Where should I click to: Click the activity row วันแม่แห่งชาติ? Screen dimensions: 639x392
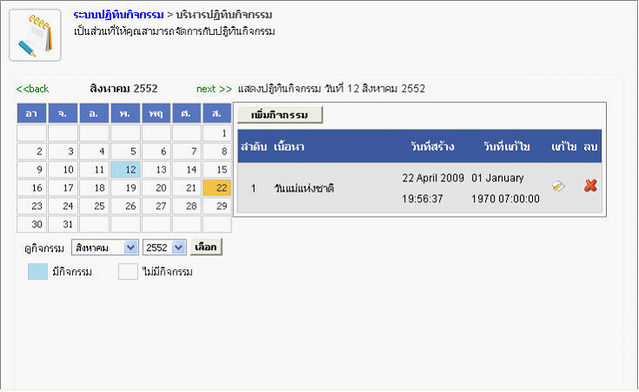click(x=420, y=188)
